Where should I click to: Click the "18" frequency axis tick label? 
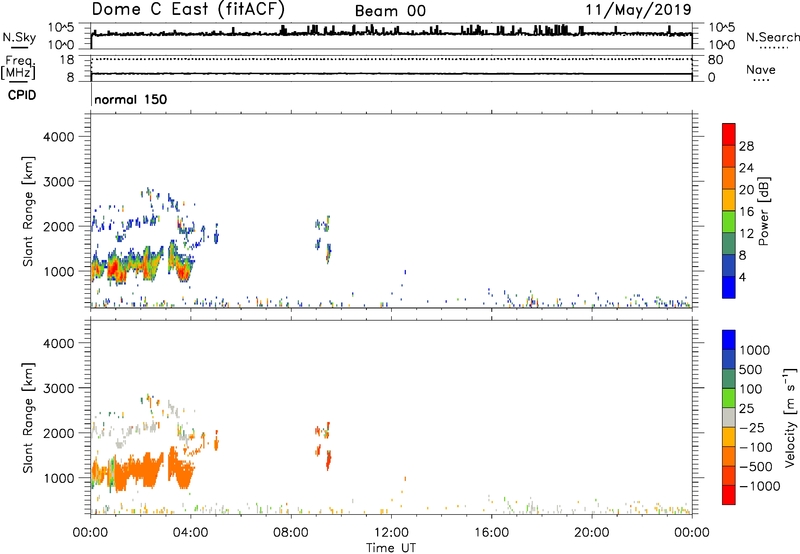67,60
